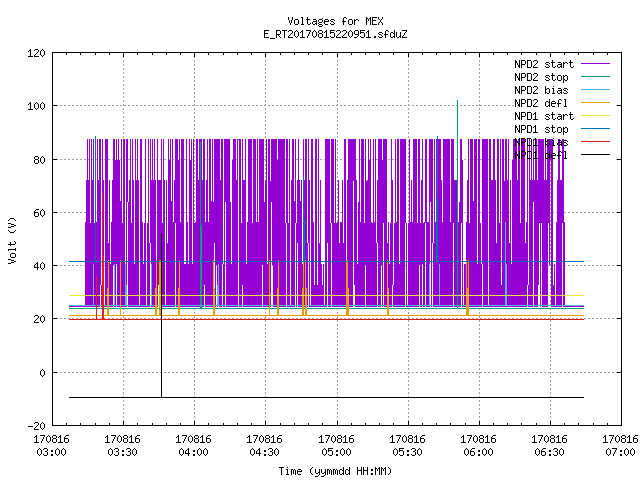Click the y-axis tick label 100
The width and height of the screenshot is (640, 480).
pyautogui.click(x=36, y=107)
